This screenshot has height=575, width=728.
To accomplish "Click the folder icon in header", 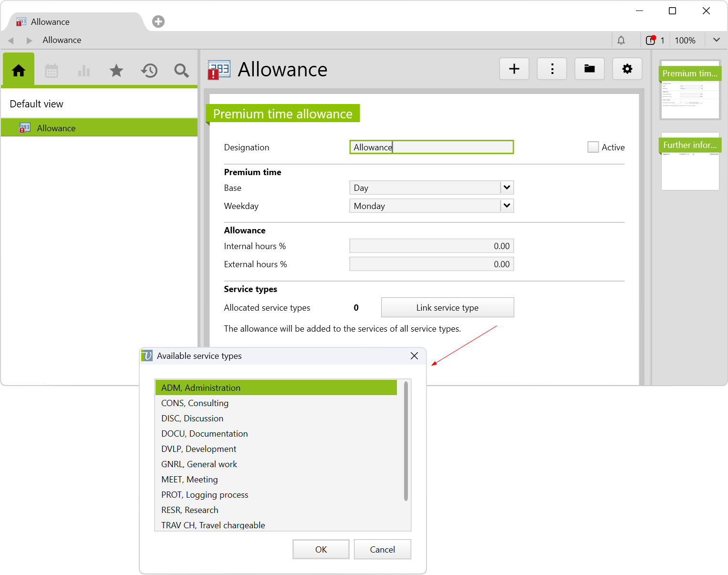I will coord(589,69).
